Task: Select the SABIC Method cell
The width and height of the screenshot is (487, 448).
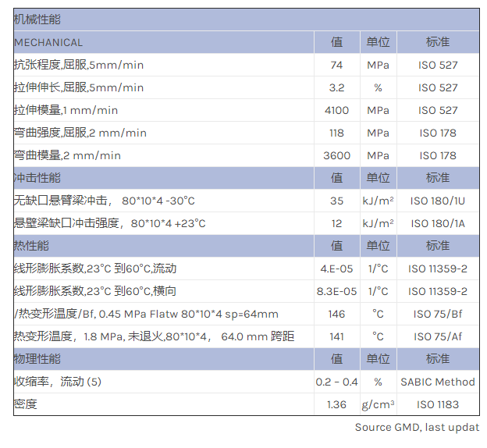Action: [x=437, y=382]
